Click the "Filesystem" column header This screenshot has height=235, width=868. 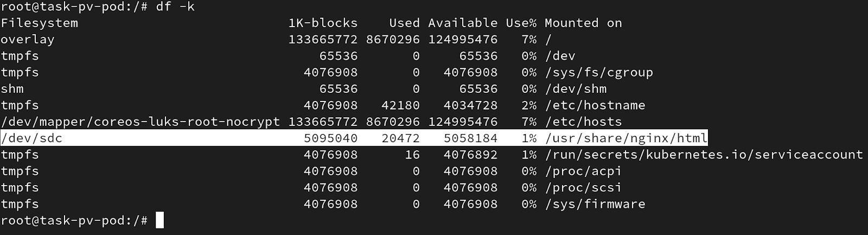point(39,23)
